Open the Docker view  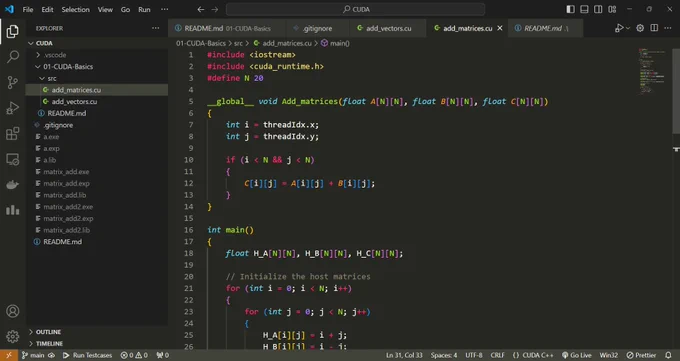[x=13, y=184]
